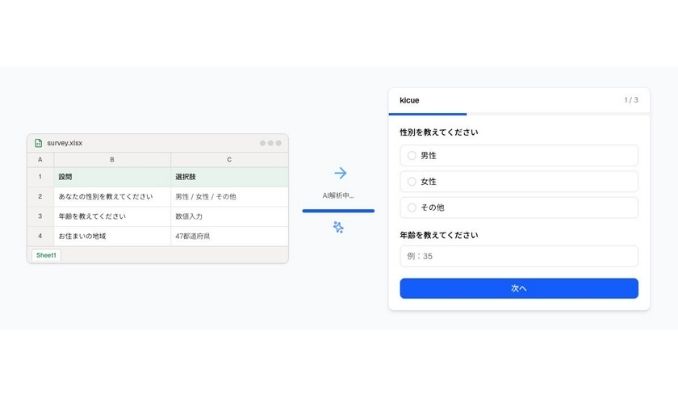Click the AI sparkle icon below the progress bar

coord(338,227)
